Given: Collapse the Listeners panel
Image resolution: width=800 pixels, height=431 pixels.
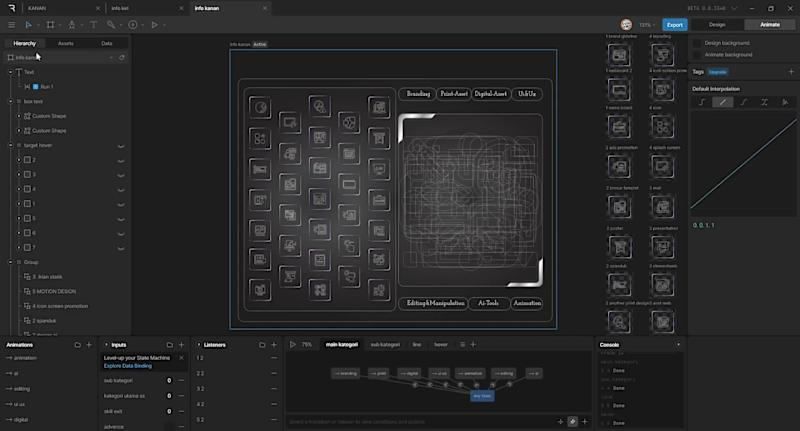Looking at the screenshot, I should point(198,345).
